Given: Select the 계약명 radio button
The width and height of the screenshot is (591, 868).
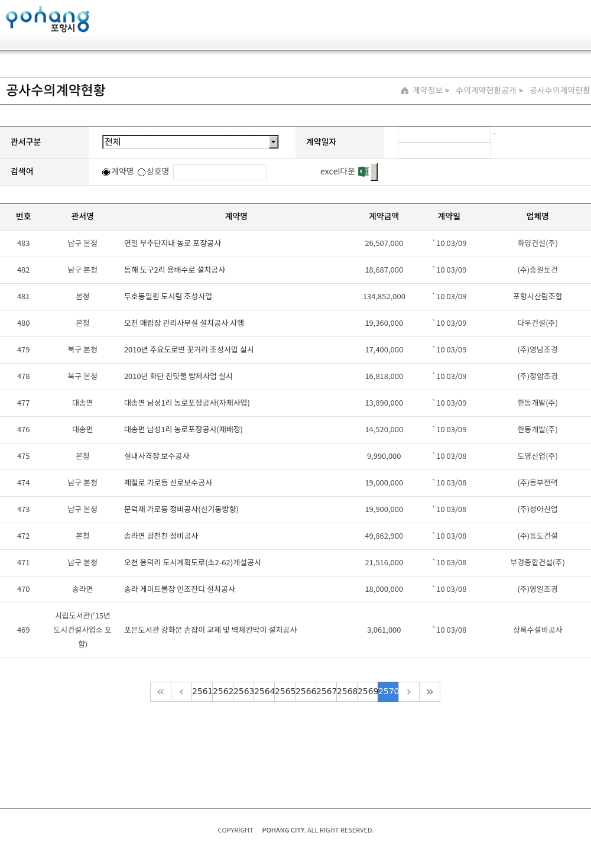Looking at the screenshot, I should coord(106,172).
